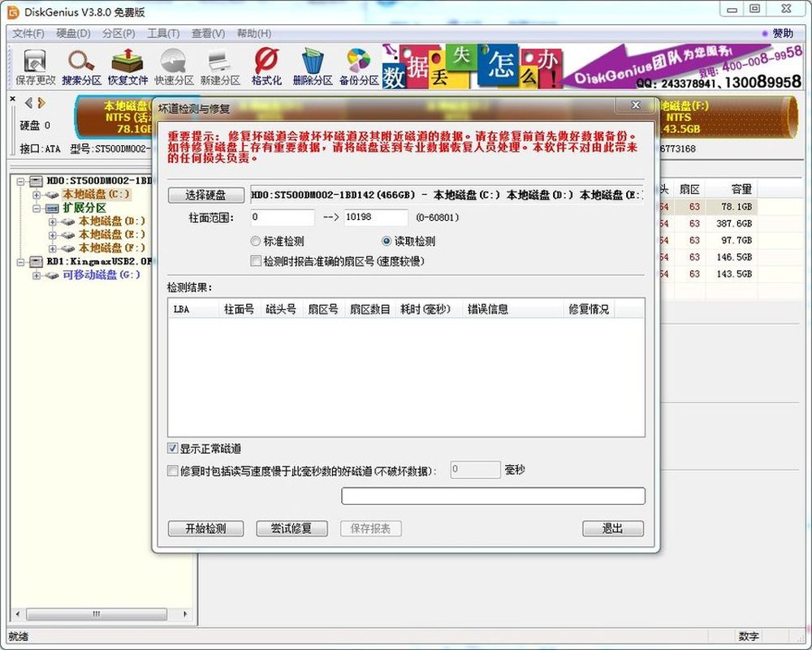The width and height of the screenshot is (812, 650).
Task: Select the 读取检测 radio option
Action: pyautogui.click(x=387, y=242)
